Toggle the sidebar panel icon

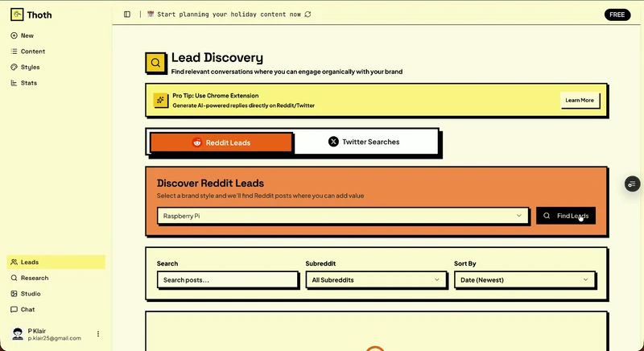coord(127,14)
